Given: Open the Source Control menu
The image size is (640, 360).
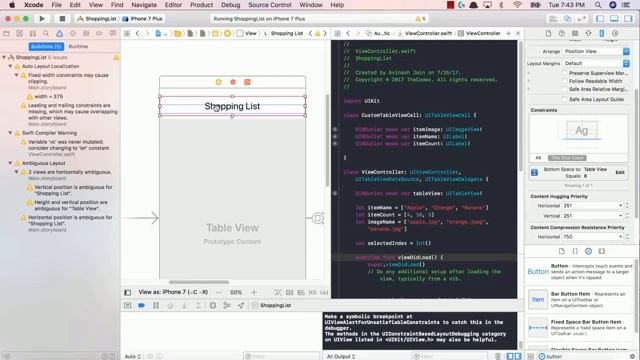Looking at the screenshot, I should (x=270, y=5).
